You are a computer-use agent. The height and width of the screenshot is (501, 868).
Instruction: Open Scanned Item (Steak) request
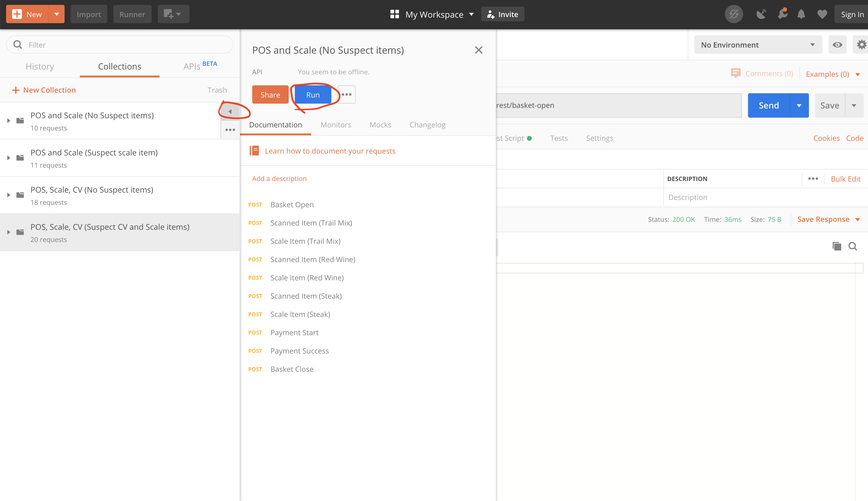(306, 296)
